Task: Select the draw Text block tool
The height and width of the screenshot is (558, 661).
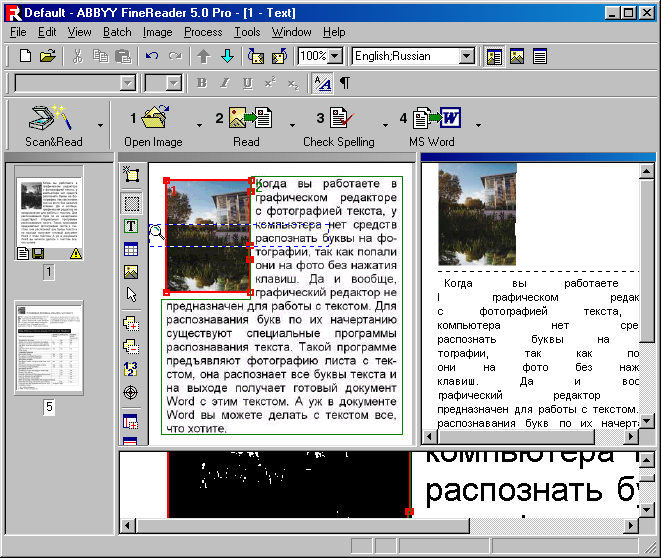Action: [x=131, y=226]
